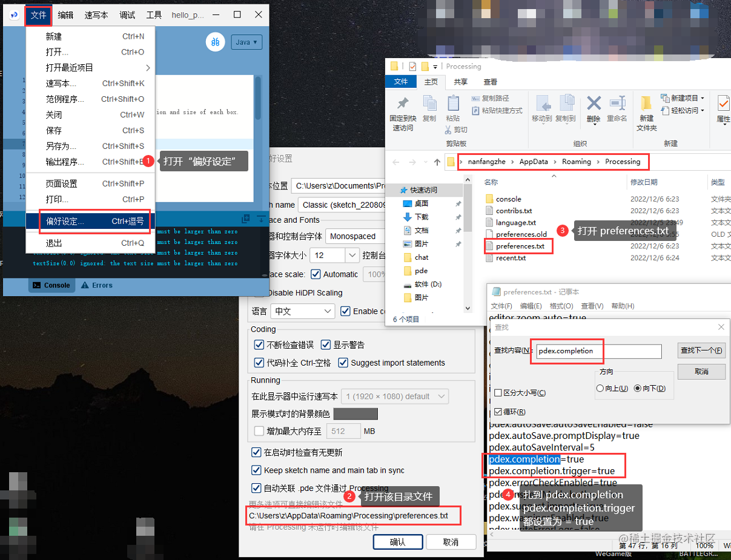Click the Cut (剪切) icon in Explorer
The width and height of the screenshot is (731, 560).
pyautogui.click(x=449, y=130)
